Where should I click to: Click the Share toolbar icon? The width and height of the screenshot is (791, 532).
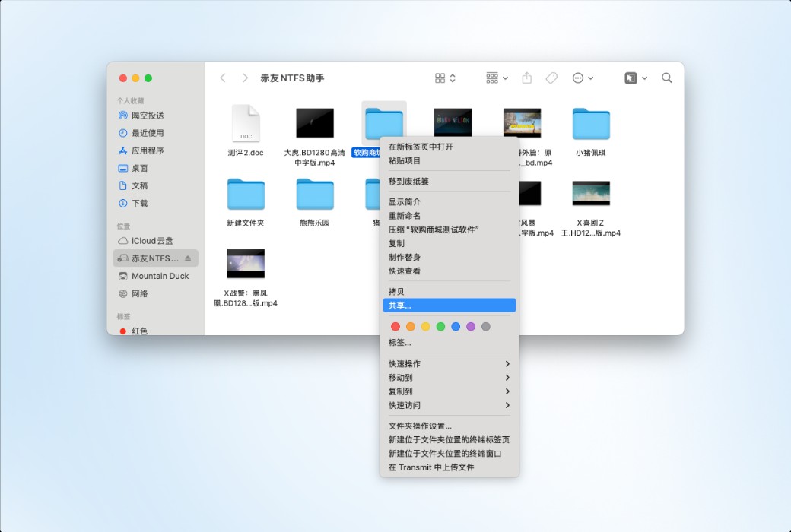click(x=526, y=78)
